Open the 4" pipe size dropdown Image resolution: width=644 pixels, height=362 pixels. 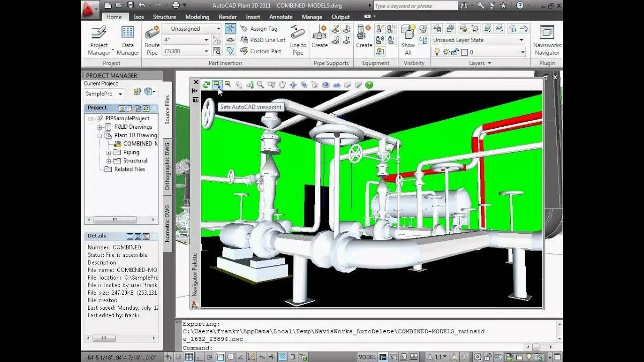pyautogui.click(x=186, y=40)
